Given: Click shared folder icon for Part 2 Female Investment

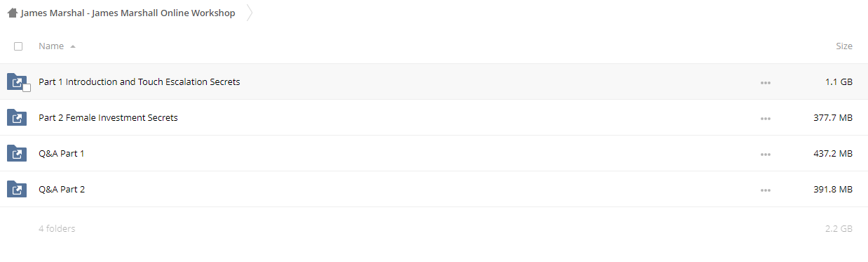Looking at the screenshot, I should point(16,118).
